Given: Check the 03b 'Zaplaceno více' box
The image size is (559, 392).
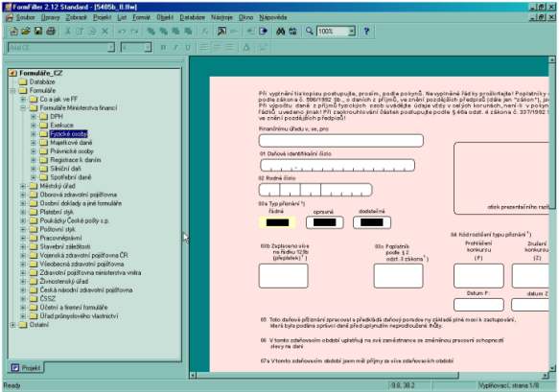Looking at the screenshot, I should coord(284,276).
